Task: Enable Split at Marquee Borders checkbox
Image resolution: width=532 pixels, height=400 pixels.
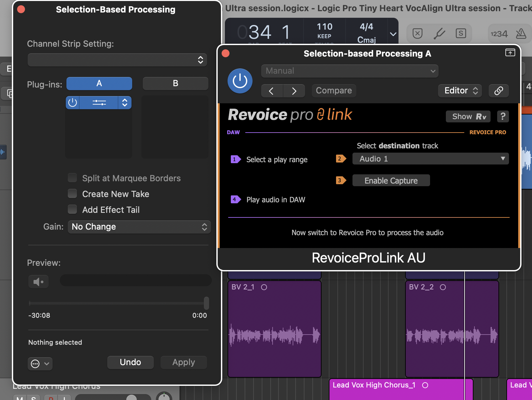Action: pos(72,178)
